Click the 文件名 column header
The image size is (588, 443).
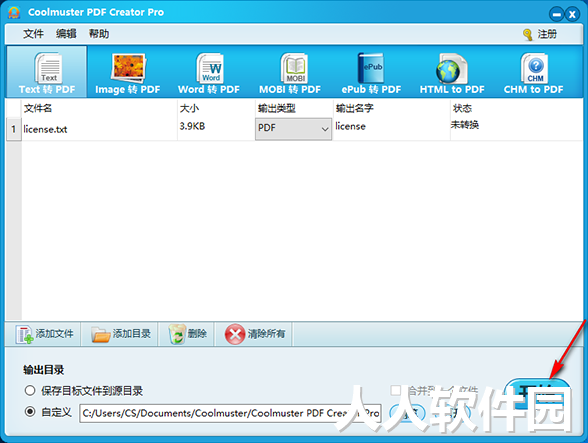coord(99,108)
